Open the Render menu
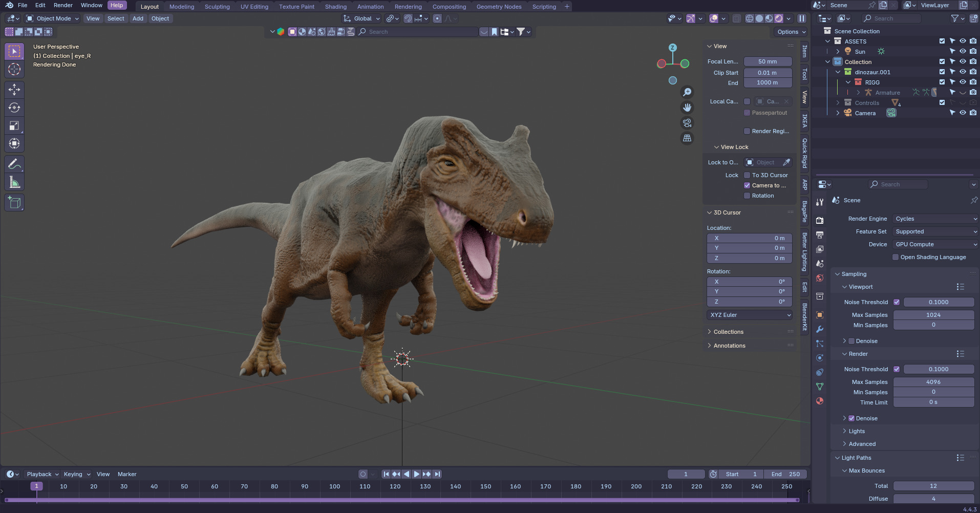 click(x=63, y=5)
